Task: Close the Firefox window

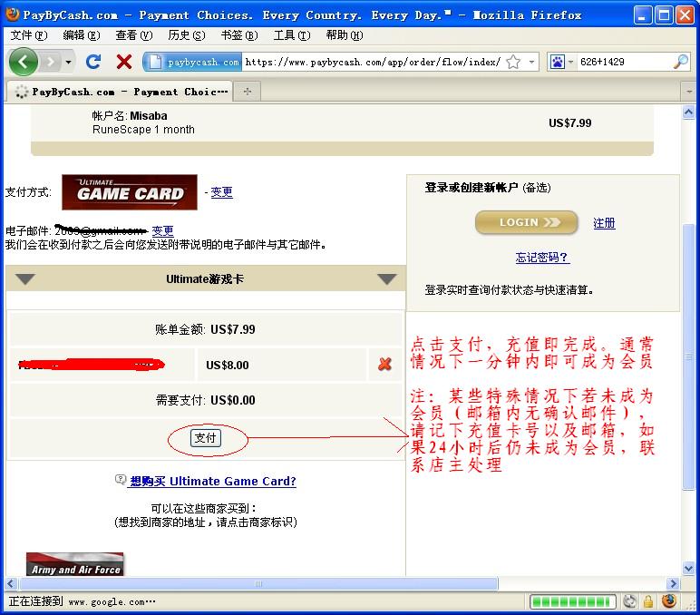Action: pyautogui.click(x=685, y=15)
